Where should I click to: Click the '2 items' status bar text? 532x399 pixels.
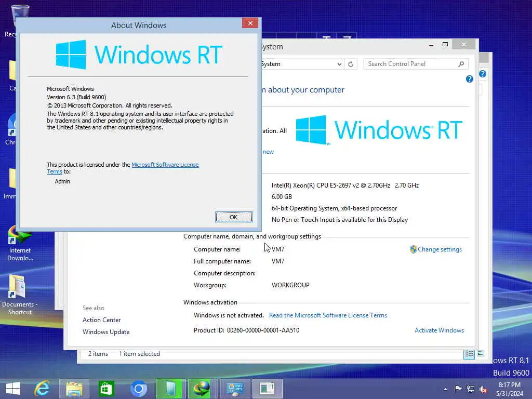(98, 354)
